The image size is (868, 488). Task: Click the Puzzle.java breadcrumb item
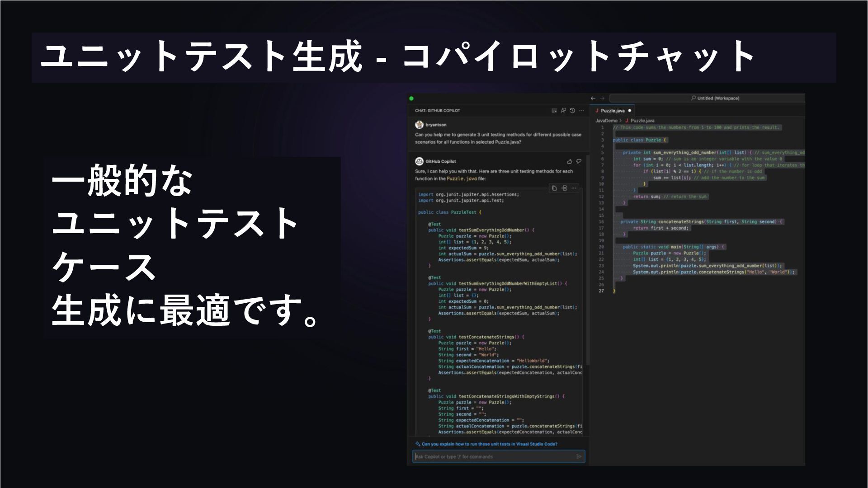tap(642, 121)
